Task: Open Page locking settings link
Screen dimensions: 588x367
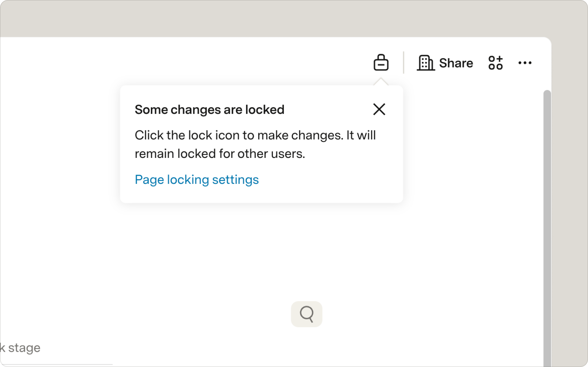Action: pos(197,180)
